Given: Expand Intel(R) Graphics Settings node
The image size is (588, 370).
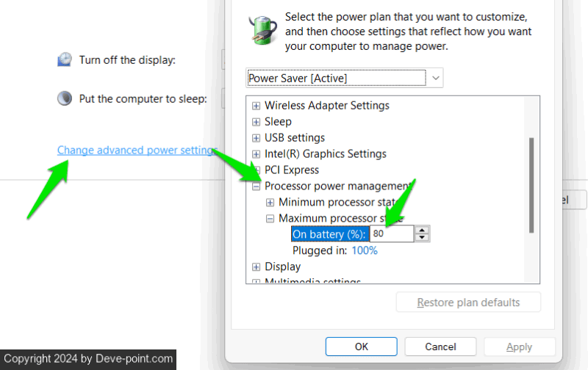Looking at the screenshot, I should click(x=257, y=154).
